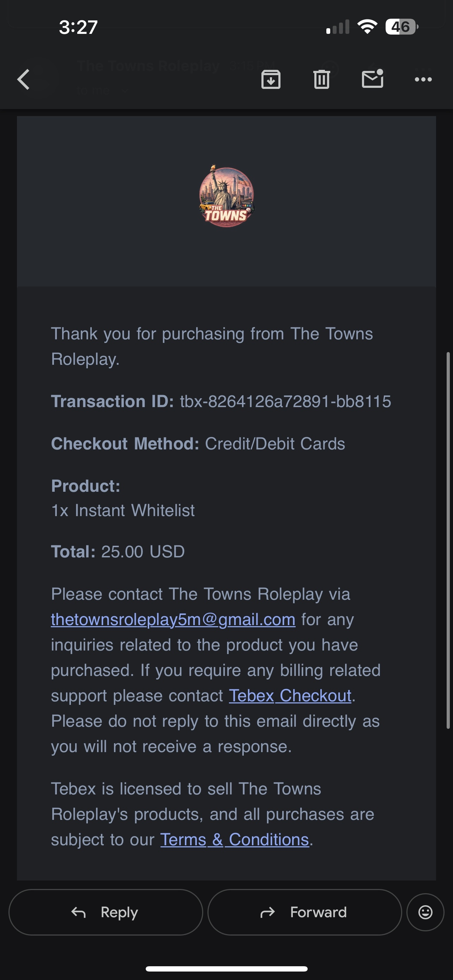Tap the Transaction ID value text
453x980 pixels.
pyautogui.click(x=285, y=401)
